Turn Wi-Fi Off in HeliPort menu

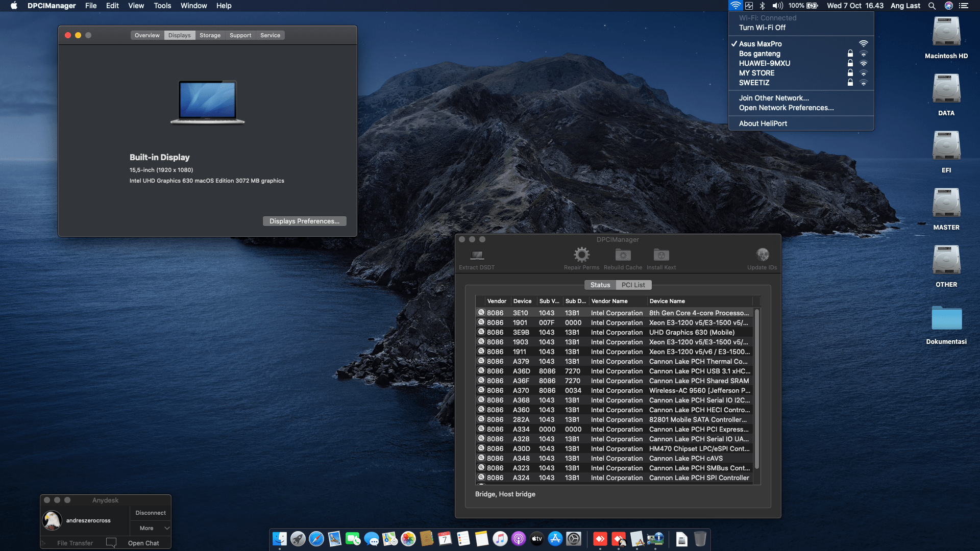[x=762, y=28]
